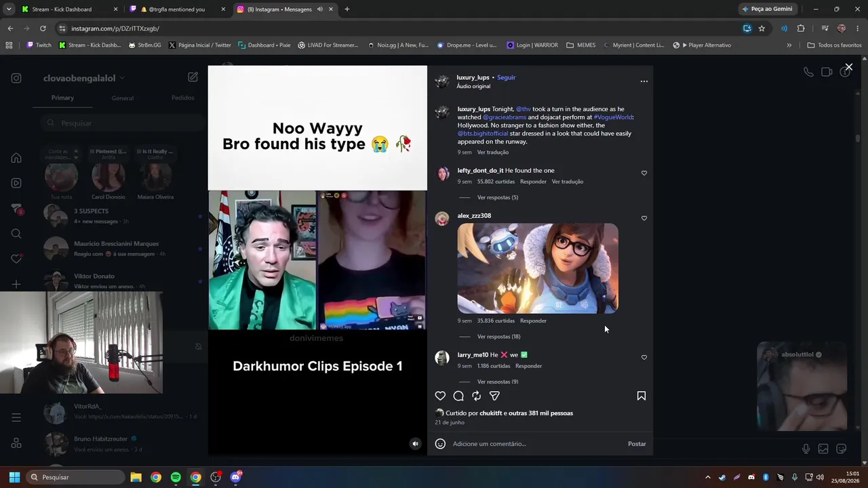Mute the Instagram tab audio indicator
This screenshot has width=868, height=488.
click(319, 9)
